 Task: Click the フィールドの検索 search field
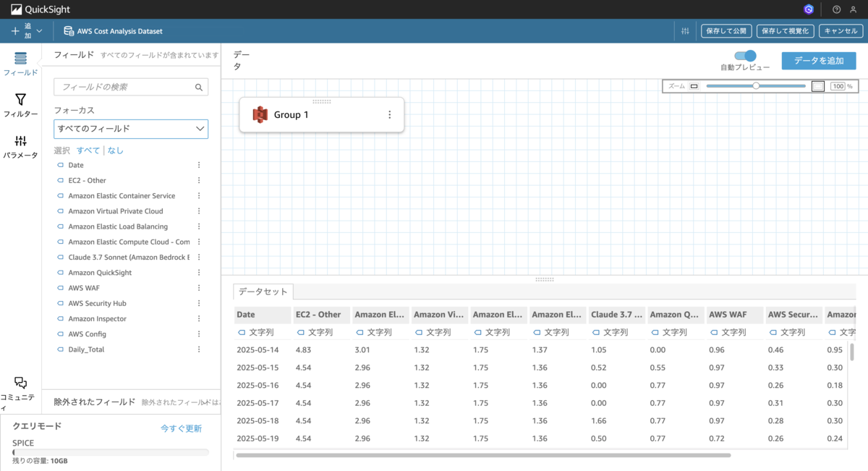point(131,87)
